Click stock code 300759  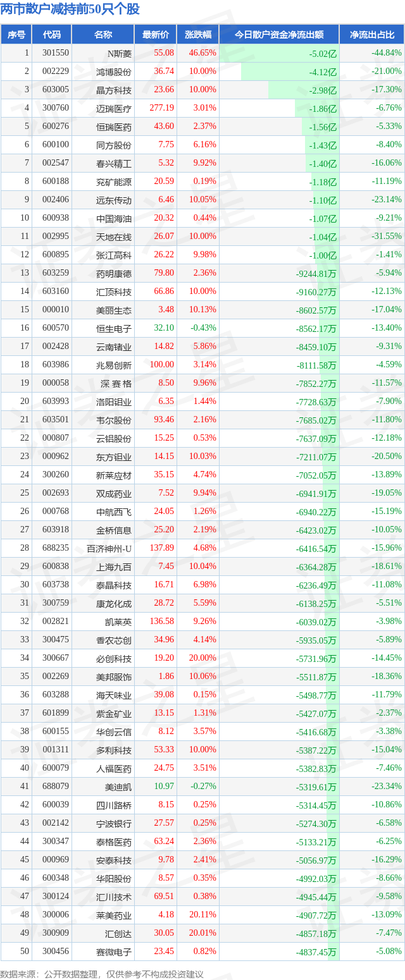56,603
